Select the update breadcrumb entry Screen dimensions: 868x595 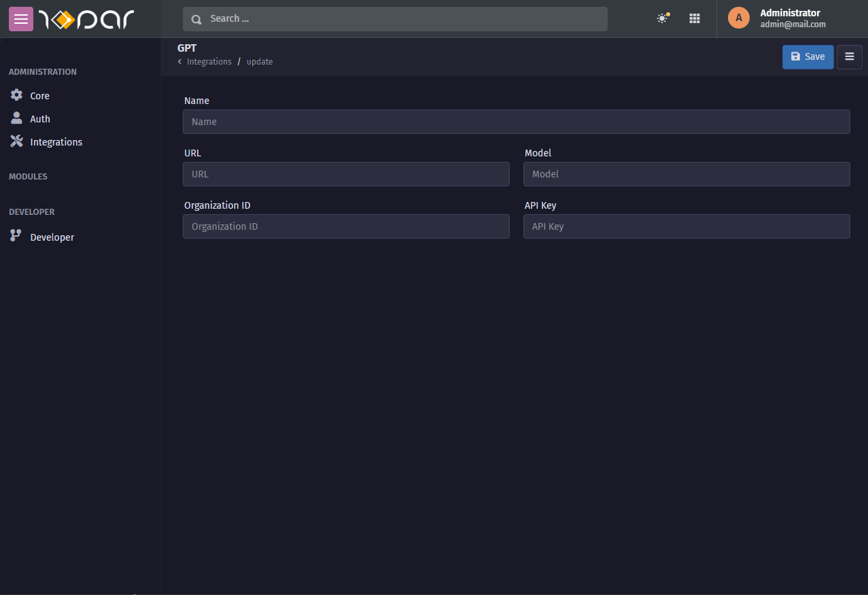(259, 61)
